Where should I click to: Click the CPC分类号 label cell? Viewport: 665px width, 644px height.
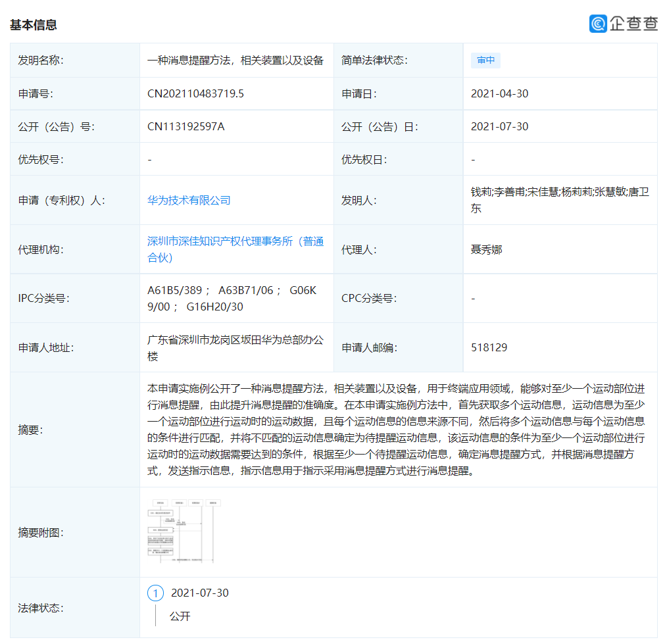click(x=398, y=298)
